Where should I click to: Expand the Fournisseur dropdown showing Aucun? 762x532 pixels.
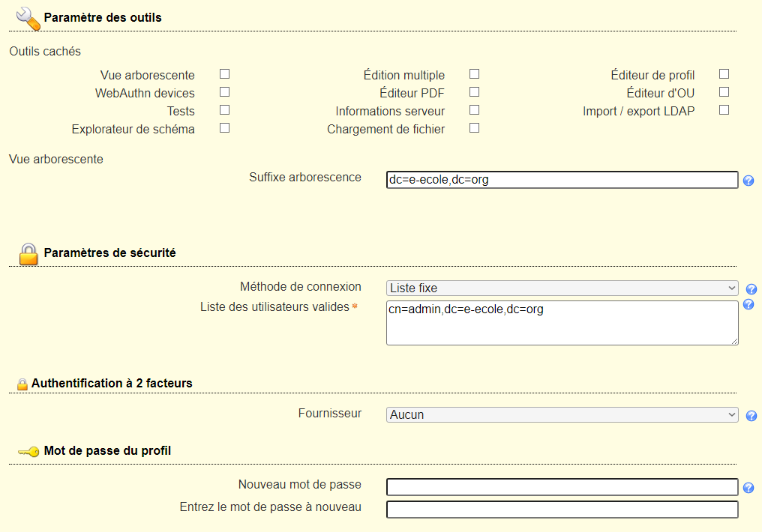(562, 414)
